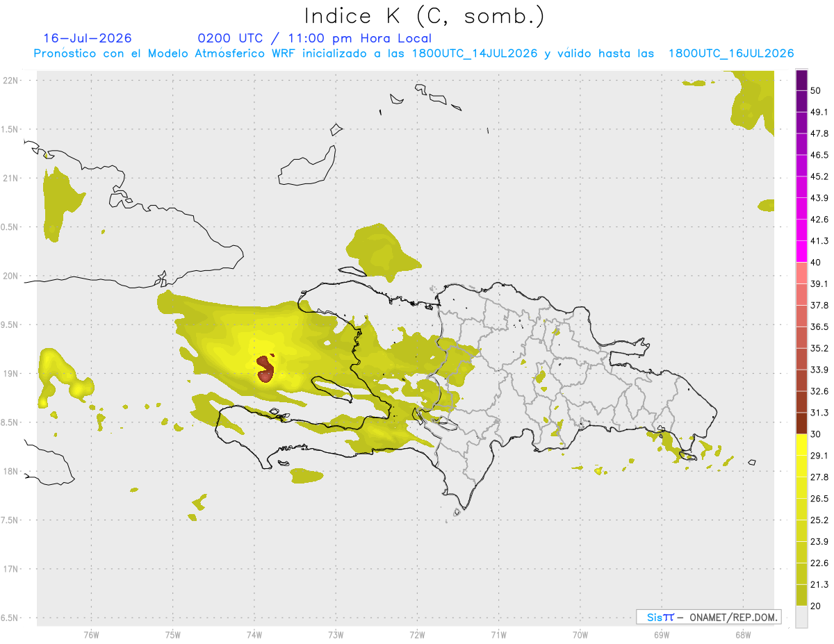Click the 16-Jul-2026 date label
This screenshot has height=644, width=834.
coord(88,38)
